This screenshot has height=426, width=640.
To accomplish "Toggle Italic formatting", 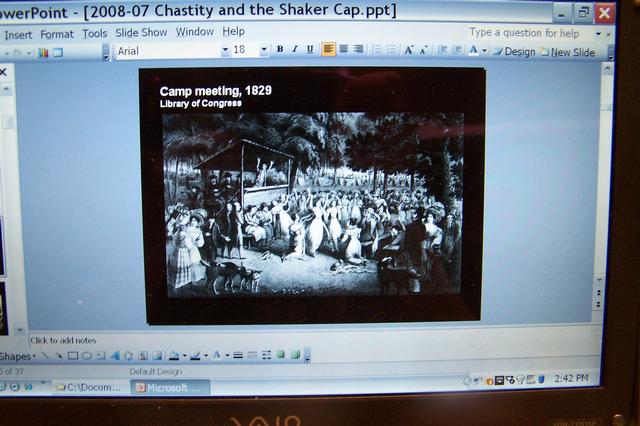I will (x=295, y=49).
